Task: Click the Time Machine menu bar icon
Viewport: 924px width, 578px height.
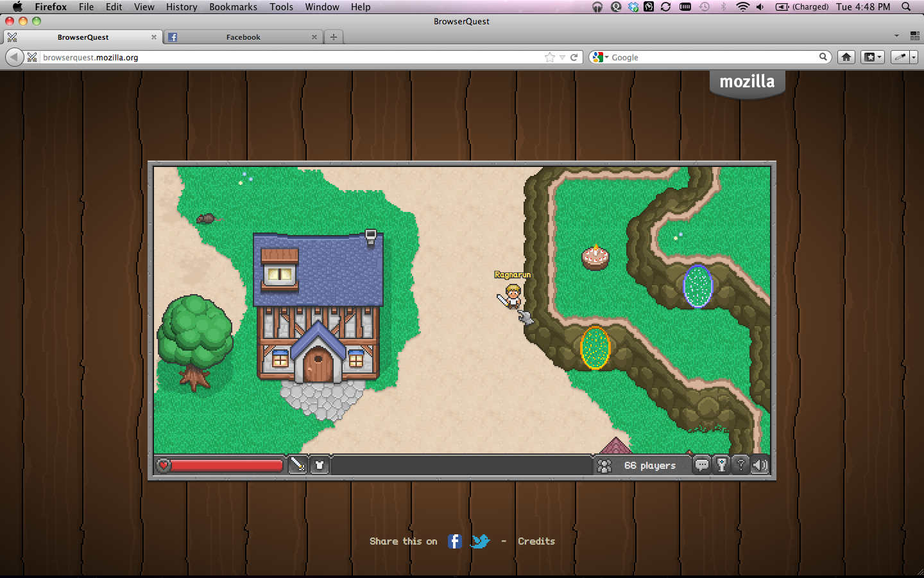Action: click(x=705, y=6)
